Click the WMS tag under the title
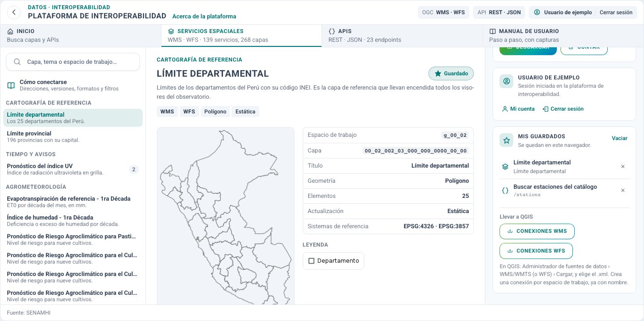The height and width of the screenshot is (321, 644). 167,112
